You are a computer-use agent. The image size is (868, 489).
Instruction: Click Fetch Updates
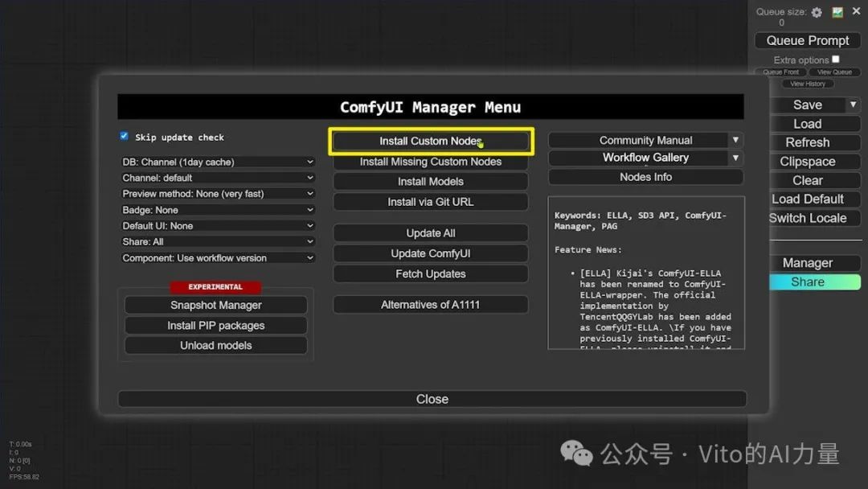(431, 274)
